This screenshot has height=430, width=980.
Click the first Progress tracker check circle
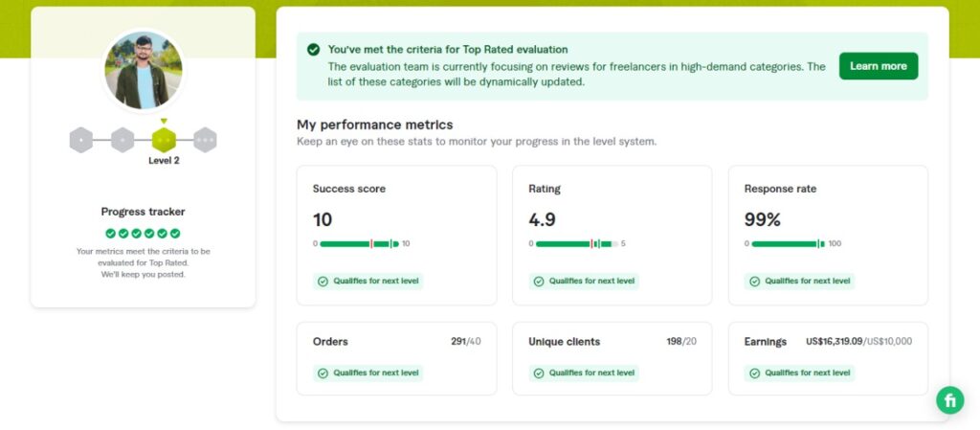click(x=111, y=233)
